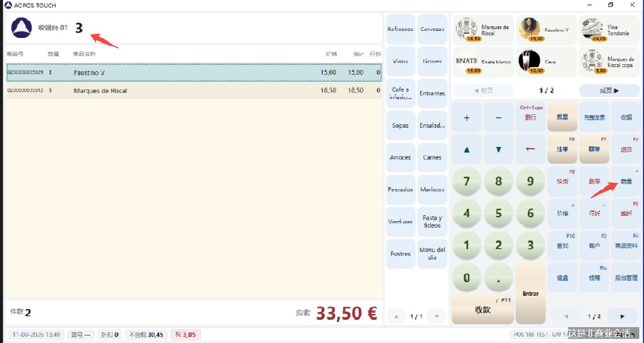The image size is (644, 343).
Task: Go to next function-button page arrow
Action: pyautogui.click(x=622, y=316)
